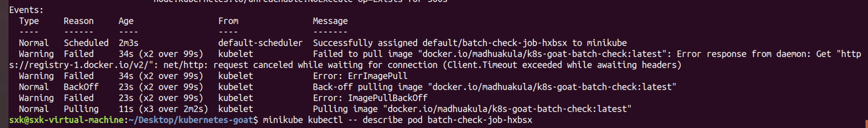Viewport: 868px width, 128px height.
Task: Click the ErrImagePull error message
Action: 360,76
